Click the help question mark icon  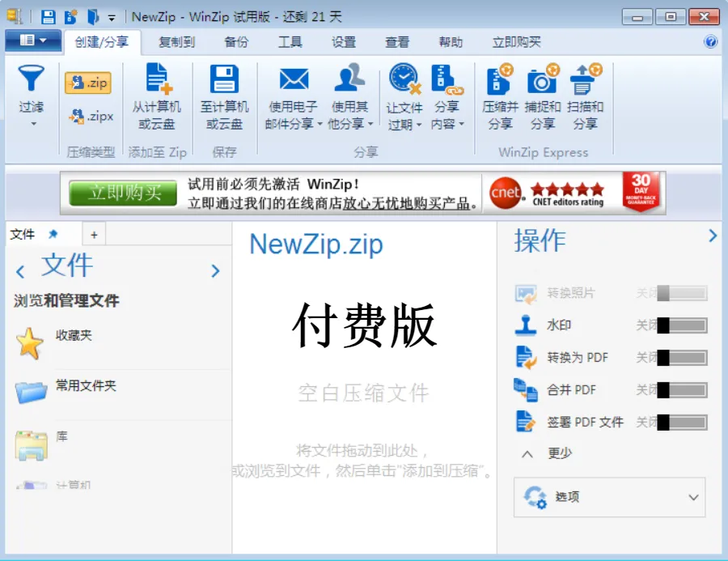(710, 42)
